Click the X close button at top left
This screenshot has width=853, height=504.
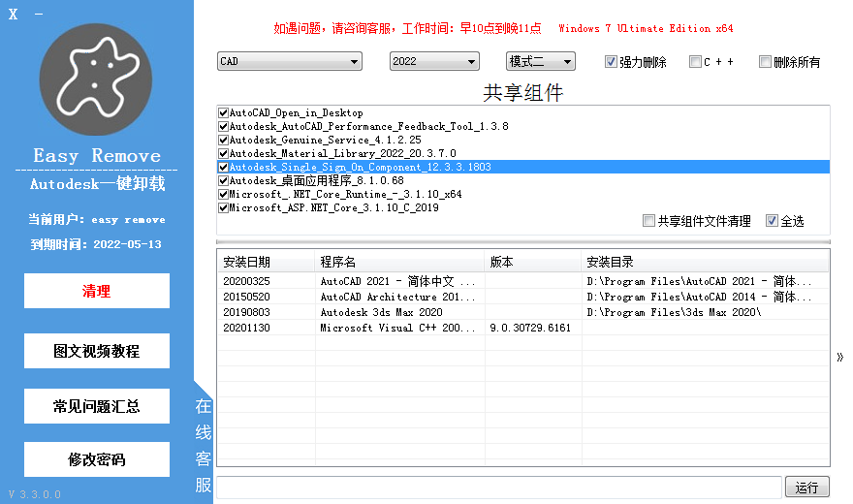click(x=13, y=15)
